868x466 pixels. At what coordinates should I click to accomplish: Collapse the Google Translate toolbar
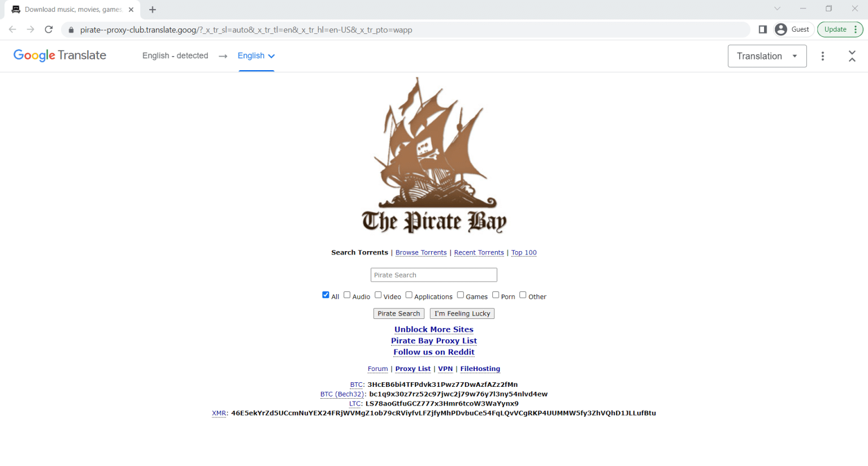[852, 56]
